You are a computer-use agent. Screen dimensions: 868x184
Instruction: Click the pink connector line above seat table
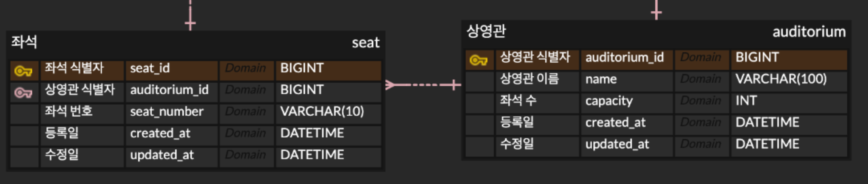click(x=190, y=15)
